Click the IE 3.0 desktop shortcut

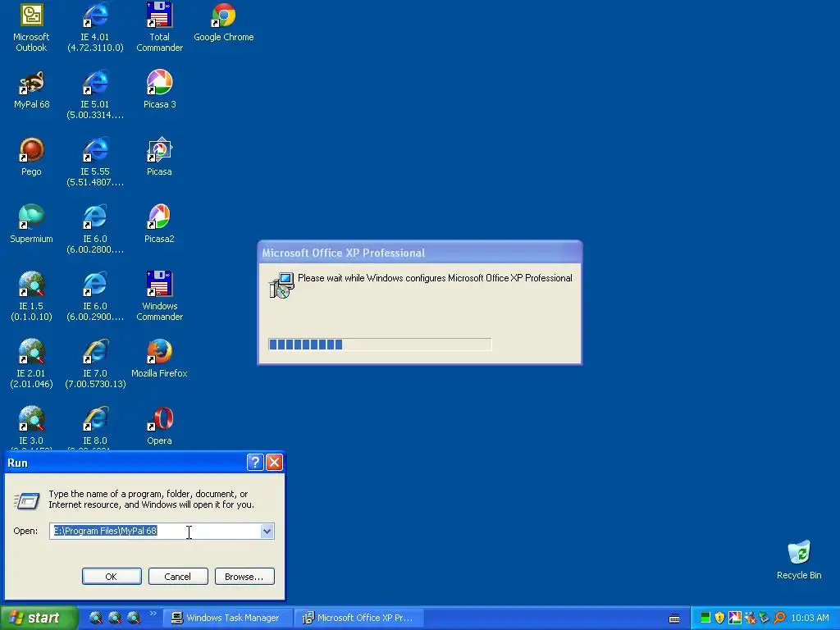tap(31, 427)
